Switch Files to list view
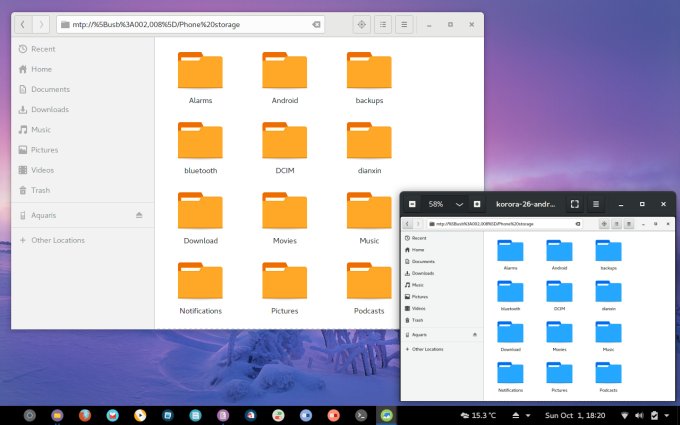This screenshot has width=680, height=425. pyautogui.click(x=383, y=24)
